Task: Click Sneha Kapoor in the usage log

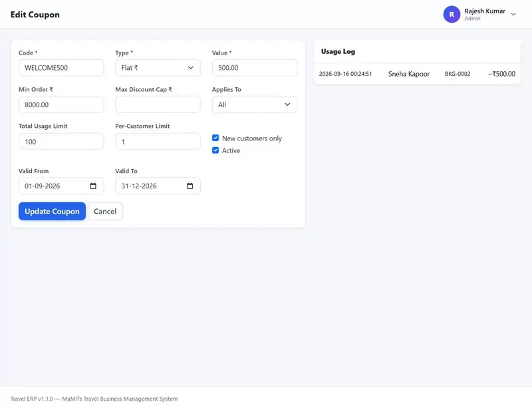Action: pos(409,74)
